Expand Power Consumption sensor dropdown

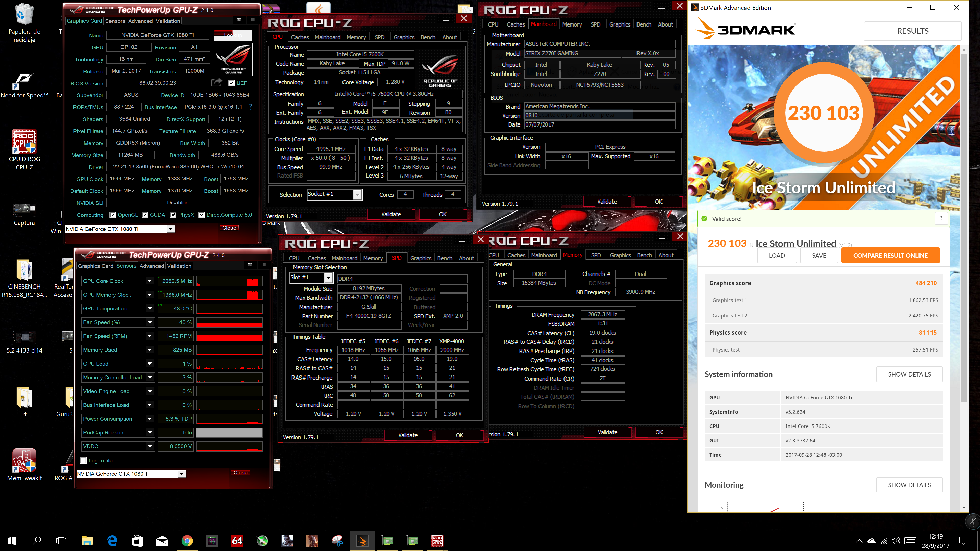pos(150,419)
